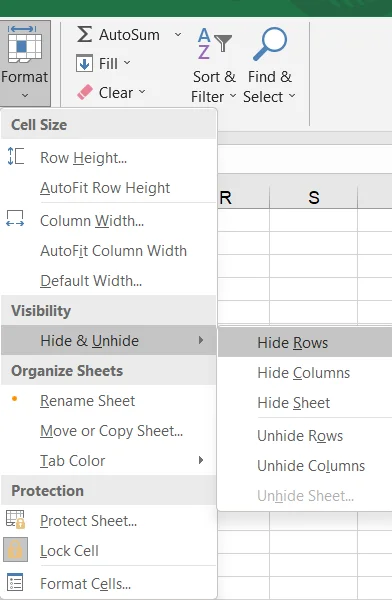This screenshot has height=600, width=392.
Task: Select AutoFit Row Height
Action: tap(109, 188)
